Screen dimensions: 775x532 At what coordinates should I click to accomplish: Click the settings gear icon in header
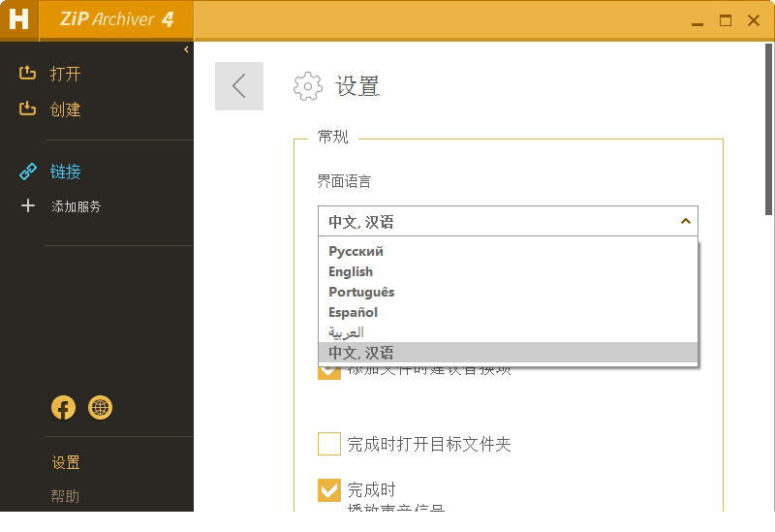[x=307, y=86]
